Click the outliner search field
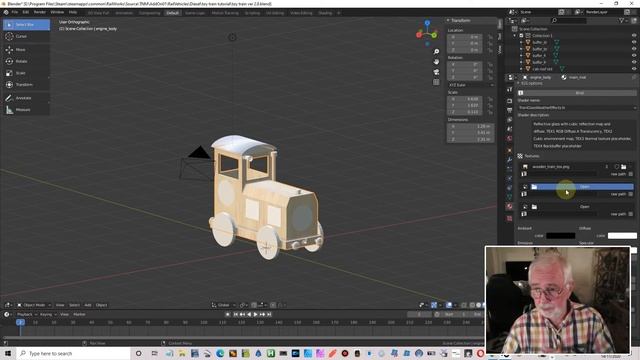 coord(569,20)
